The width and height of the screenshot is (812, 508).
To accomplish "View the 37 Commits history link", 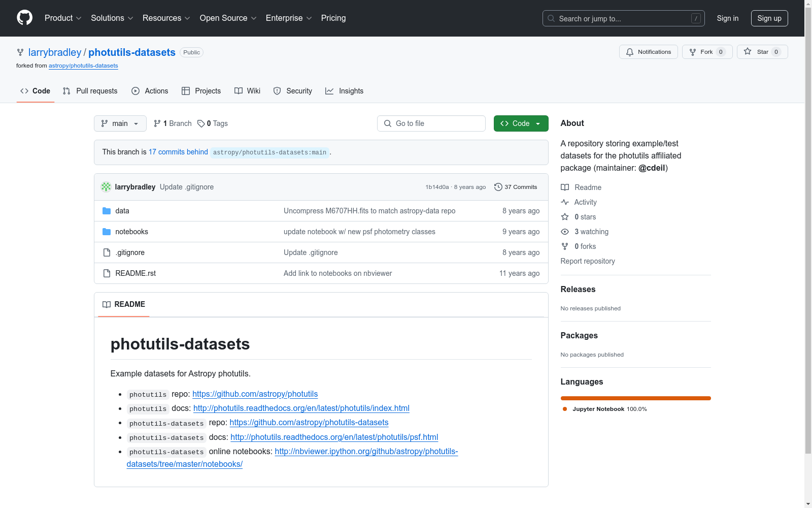I will point(516,187).
